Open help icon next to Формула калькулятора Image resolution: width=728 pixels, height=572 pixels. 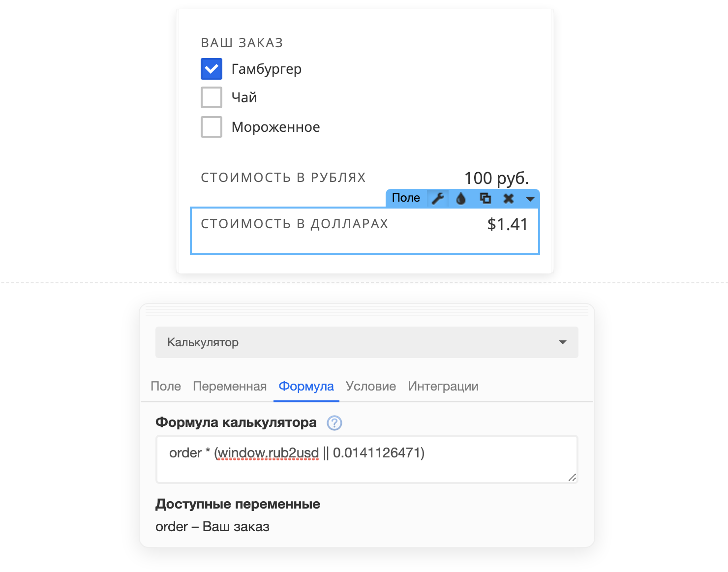(334, 423)
